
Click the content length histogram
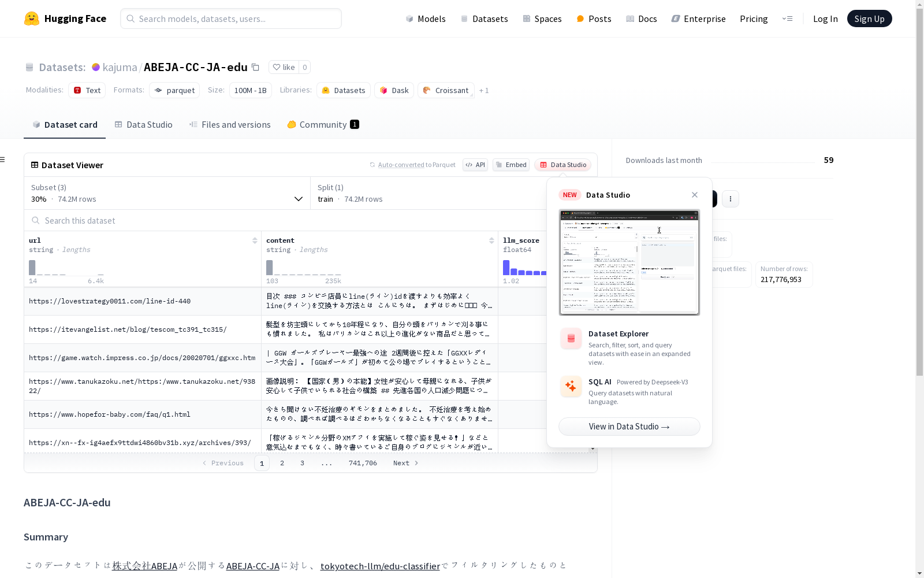304,268
